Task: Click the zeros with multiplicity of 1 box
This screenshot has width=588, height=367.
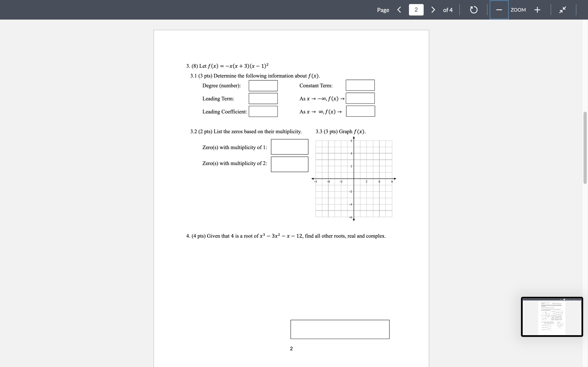Action: (x=289, y=147)
